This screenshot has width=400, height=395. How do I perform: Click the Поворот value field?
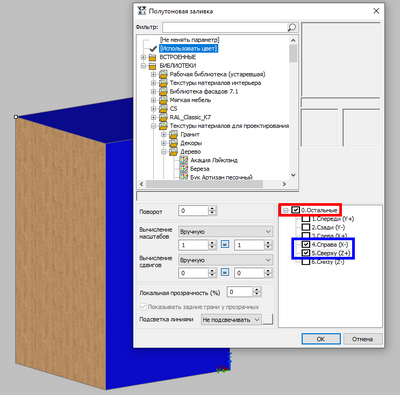[193, 211]
